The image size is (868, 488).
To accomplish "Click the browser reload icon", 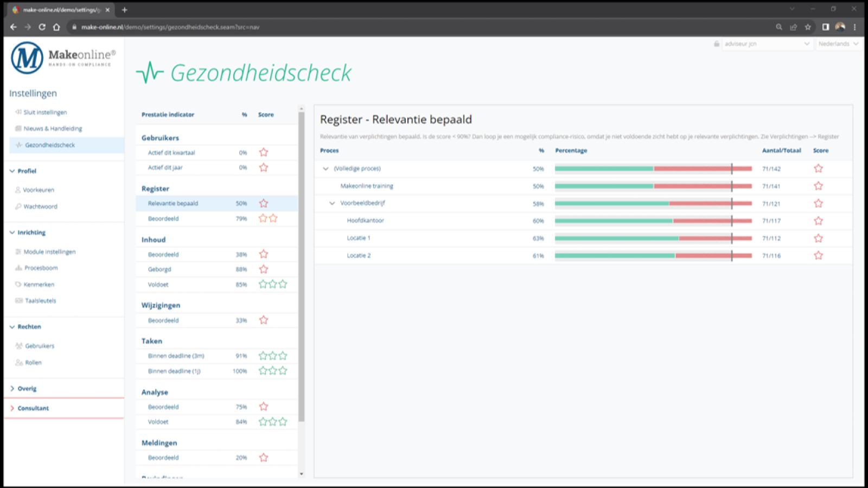I will pyautogui.click(x=42, y=27).
